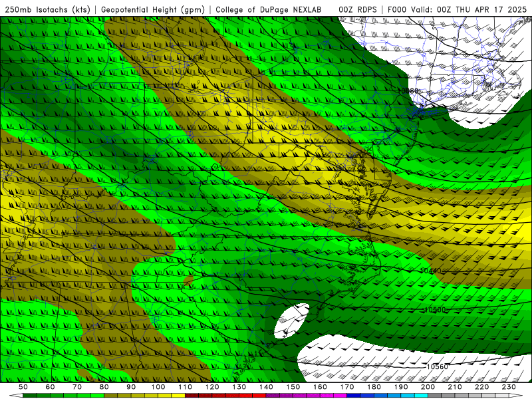Click the 80 knot legend value
The image size is (532, 399).
click(104, 387)
